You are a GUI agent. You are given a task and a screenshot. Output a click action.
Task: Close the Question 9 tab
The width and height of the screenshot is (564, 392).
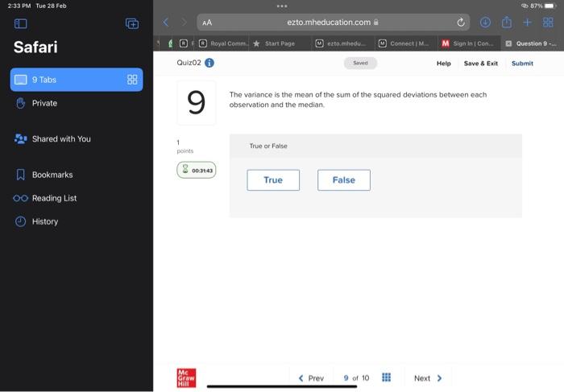[x=508, y=43]
